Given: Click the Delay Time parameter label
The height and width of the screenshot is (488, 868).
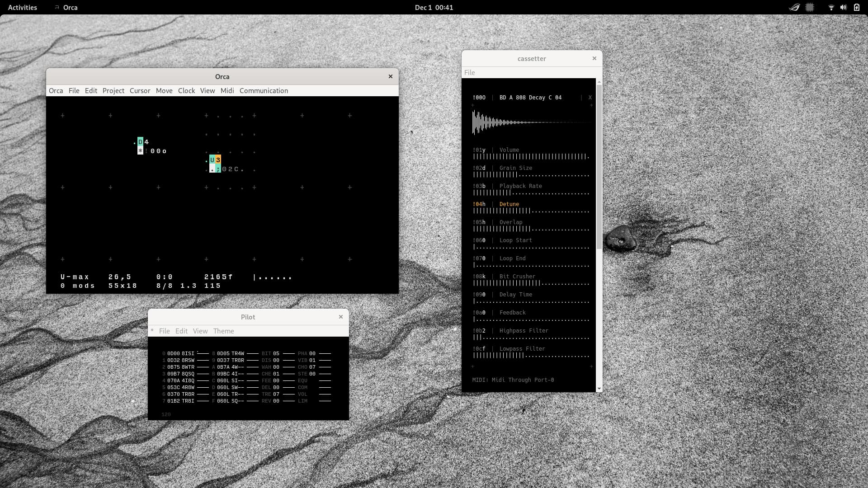Looking at the screenshot, I should point(515,295).
